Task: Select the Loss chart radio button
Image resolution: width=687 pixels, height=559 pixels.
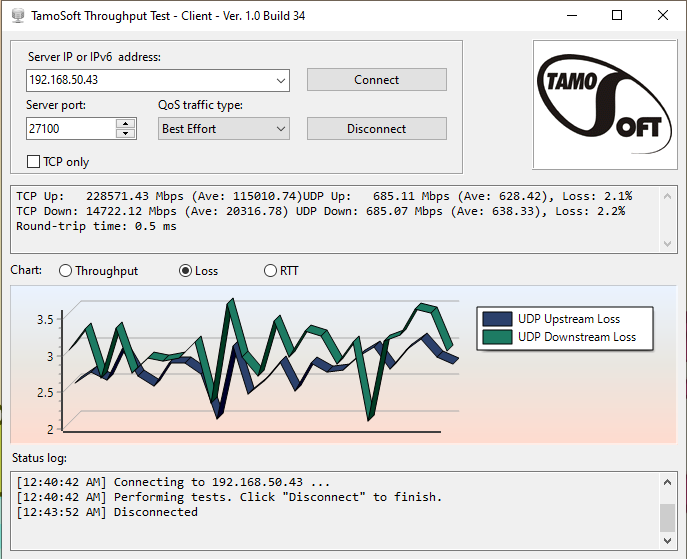Action: click(185, 271)
